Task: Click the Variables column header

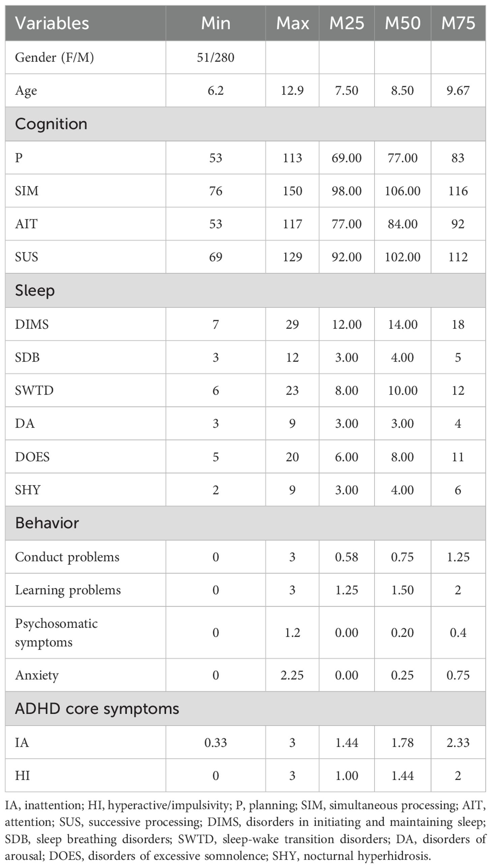Action: click(x=52, y=23)
